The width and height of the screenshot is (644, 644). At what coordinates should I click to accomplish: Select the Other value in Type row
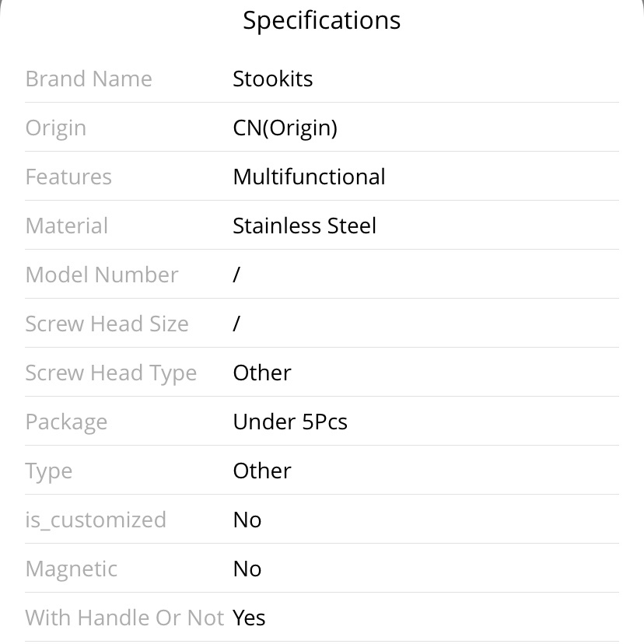click(262, 471)
